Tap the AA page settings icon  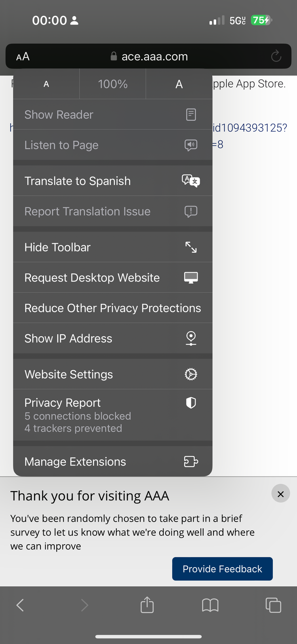23,57
